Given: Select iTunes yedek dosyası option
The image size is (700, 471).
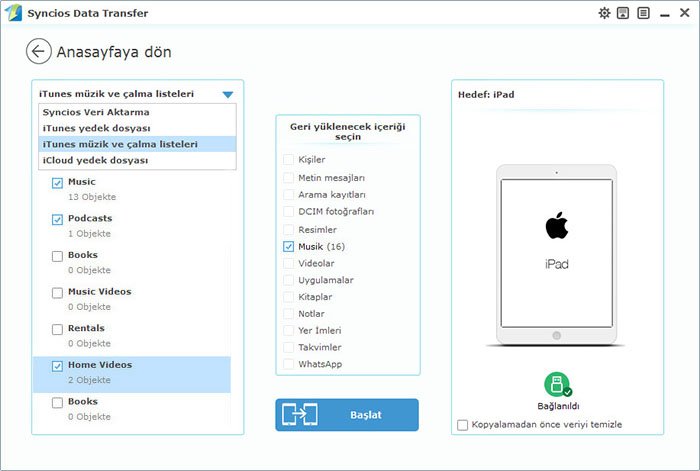Looking at the screenshot, I should click(137, 128).
